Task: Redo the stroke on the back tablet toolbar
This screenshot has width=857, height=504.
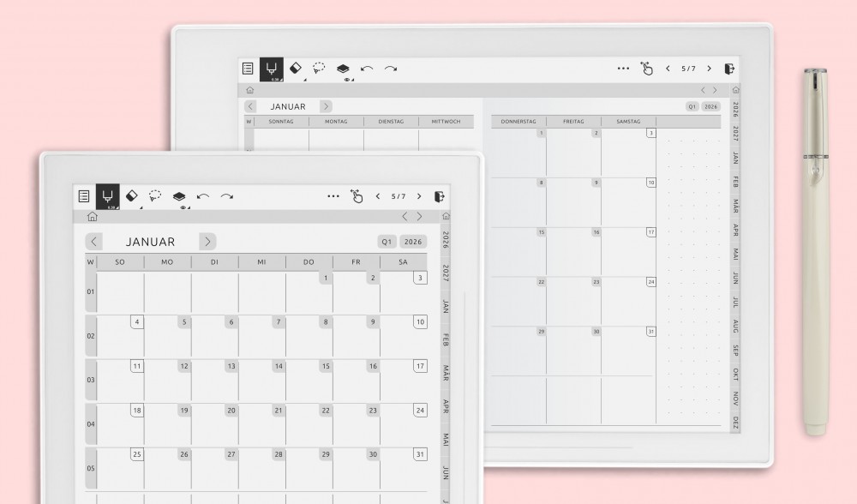Action: (x=391, y=69)
